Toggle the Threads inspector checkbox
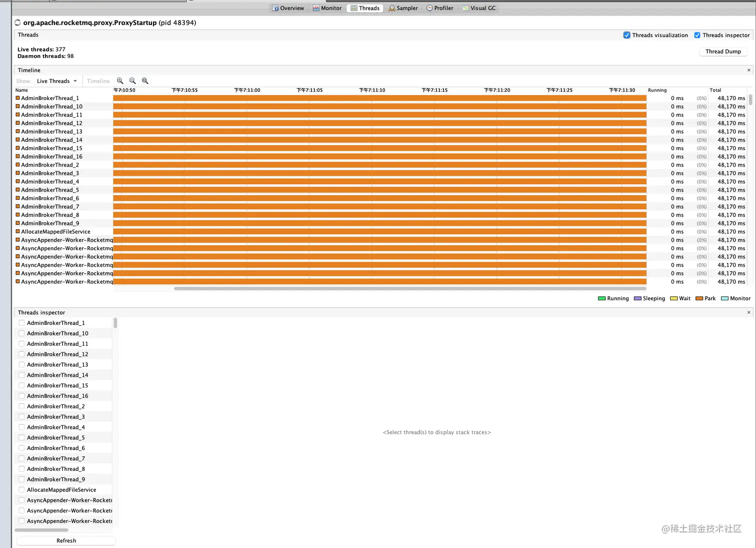756x548 pixels. tap(697, 35)
